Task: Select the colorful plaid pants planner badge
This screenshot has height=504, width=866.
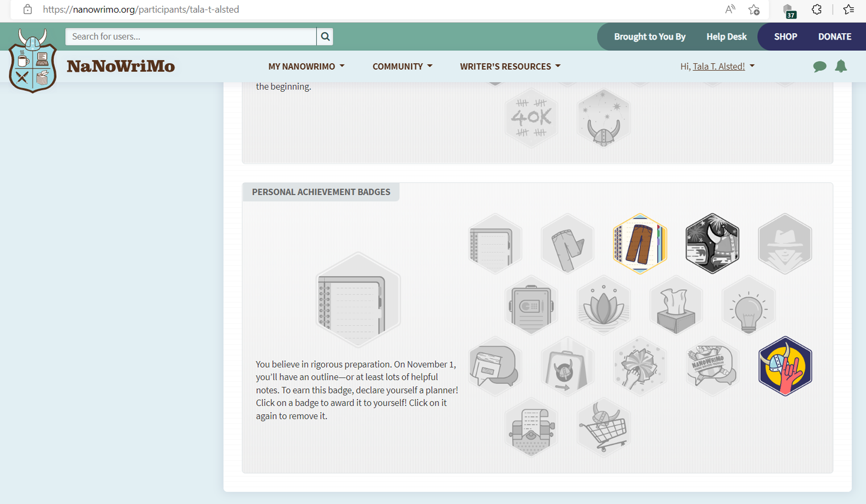Action: (639, 243)
